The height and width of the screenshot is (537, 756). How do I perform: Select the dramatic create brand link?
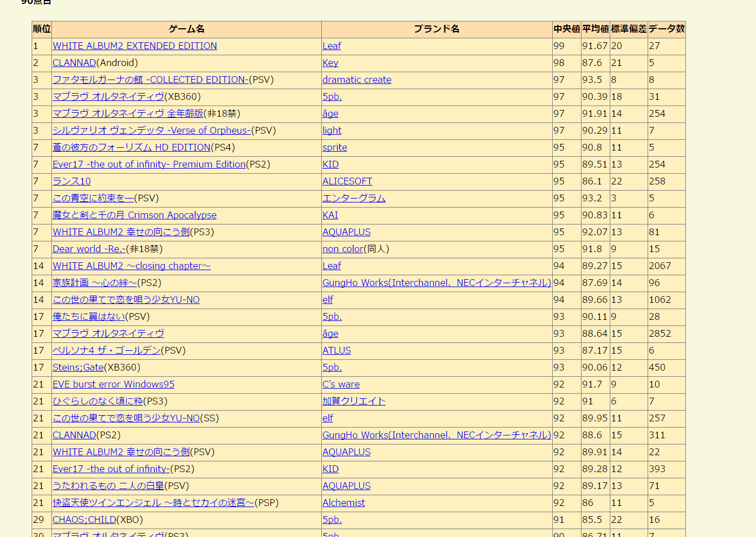(356, 80)
